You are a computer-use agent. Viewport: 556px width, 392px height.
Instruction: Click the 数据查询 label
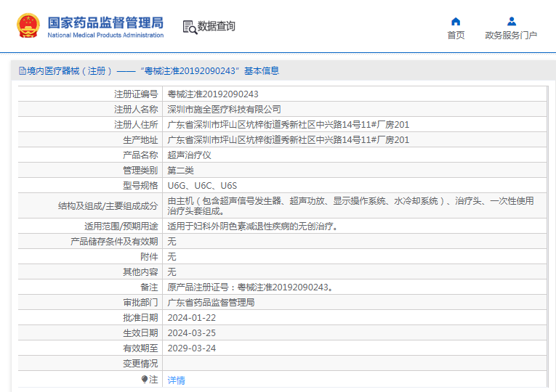click(217, 26)
